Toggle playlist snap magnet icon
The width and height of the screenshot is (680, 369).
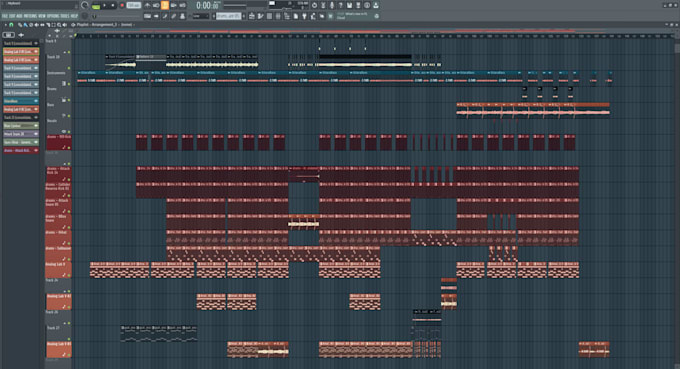(11, 25)
